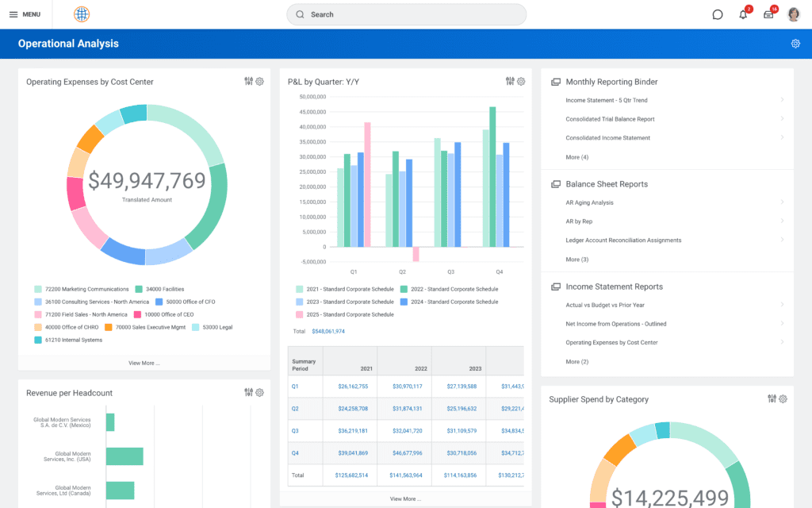Open the AR Aging Analysis report

pyautogui.click(x=588, y=202)
